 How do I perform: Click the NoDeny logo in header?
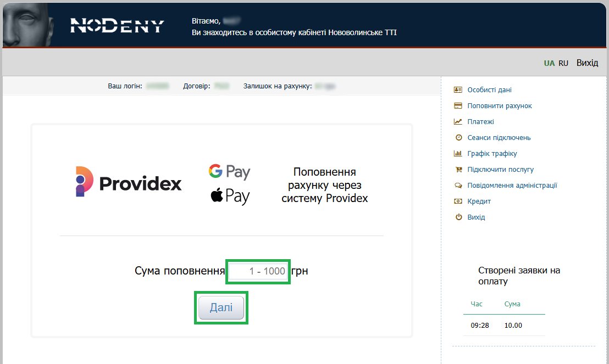point(117,26)
